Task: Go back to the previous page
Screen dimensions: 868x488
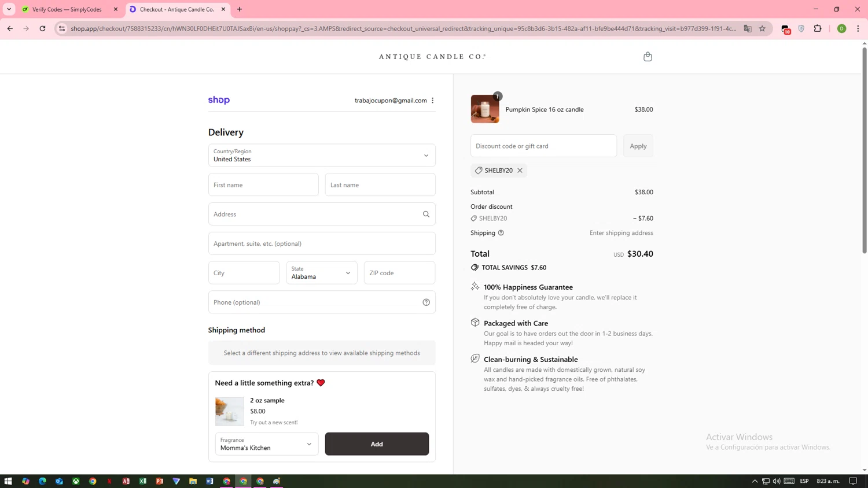Action: [10, 28]
